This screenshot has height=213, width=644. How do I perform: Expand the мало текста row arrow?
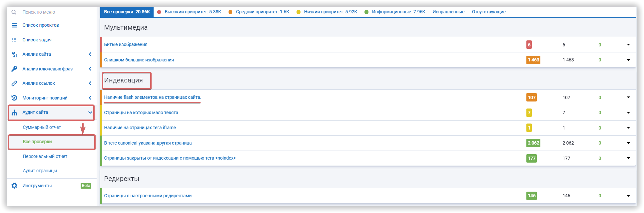[x=628, y=113]
